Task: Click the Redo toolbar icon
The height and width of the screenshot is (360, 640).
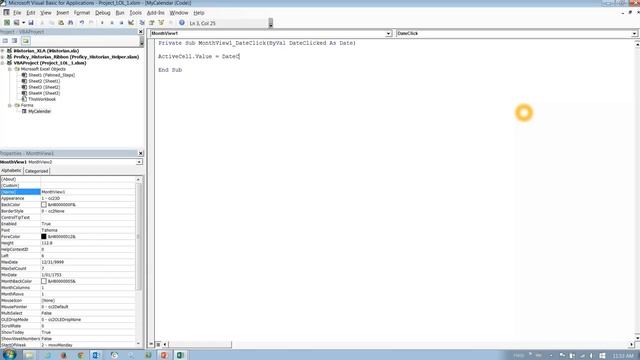Action: [91, 23]
